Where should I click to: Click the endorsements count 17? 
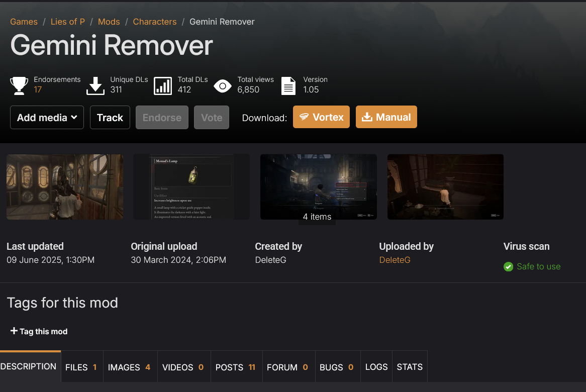click(x=38, y=89)
